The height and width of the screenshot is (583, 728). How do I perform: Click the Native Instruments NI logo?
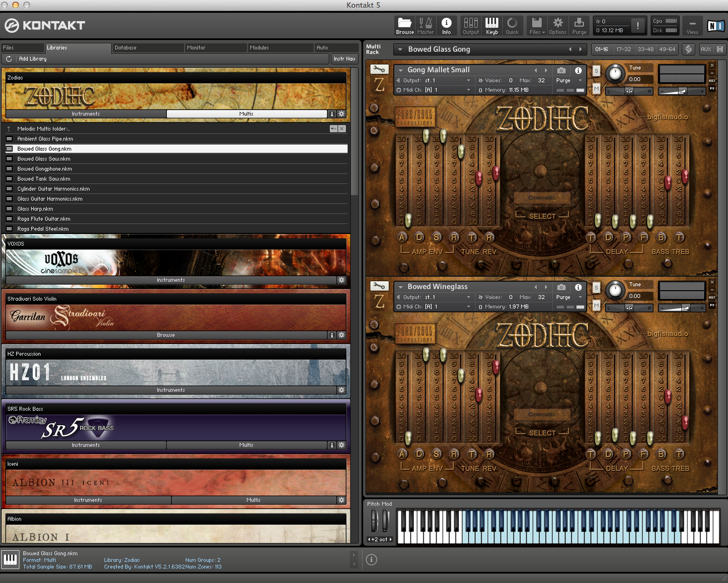(715, 26)
